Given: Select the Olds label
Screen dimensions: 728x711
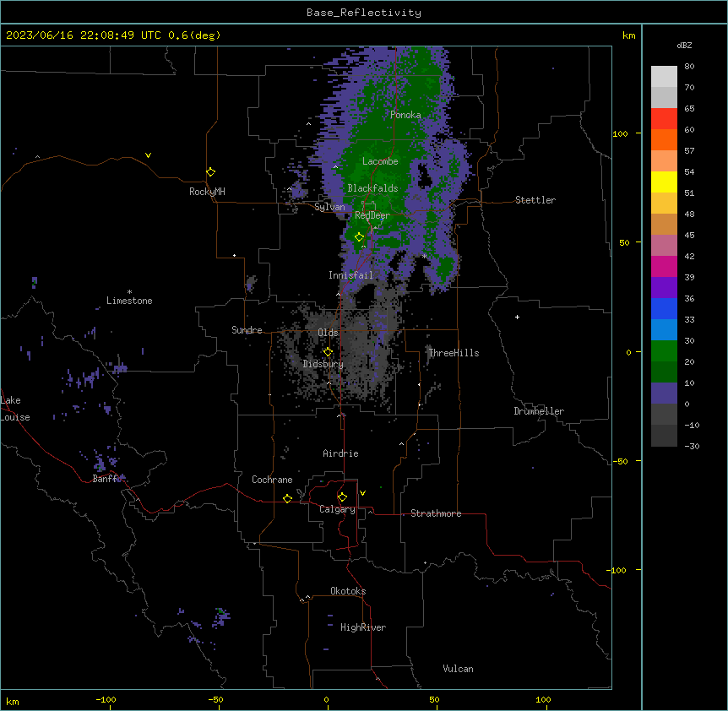Looking at the screenshot, I should [x=328, y=333].
